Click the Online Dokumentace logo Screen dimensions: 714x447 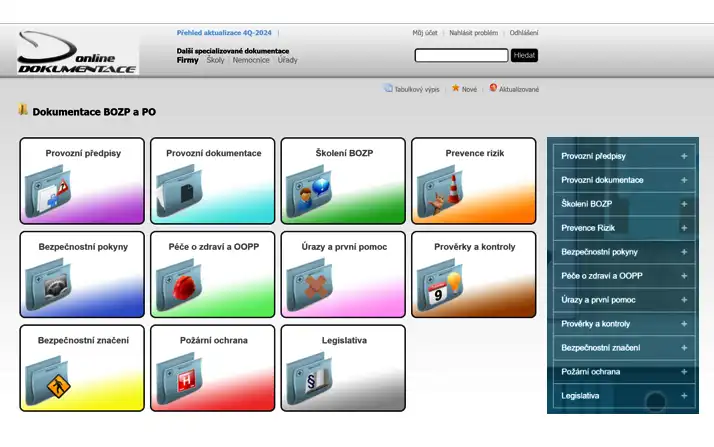(x=77, y=52)
